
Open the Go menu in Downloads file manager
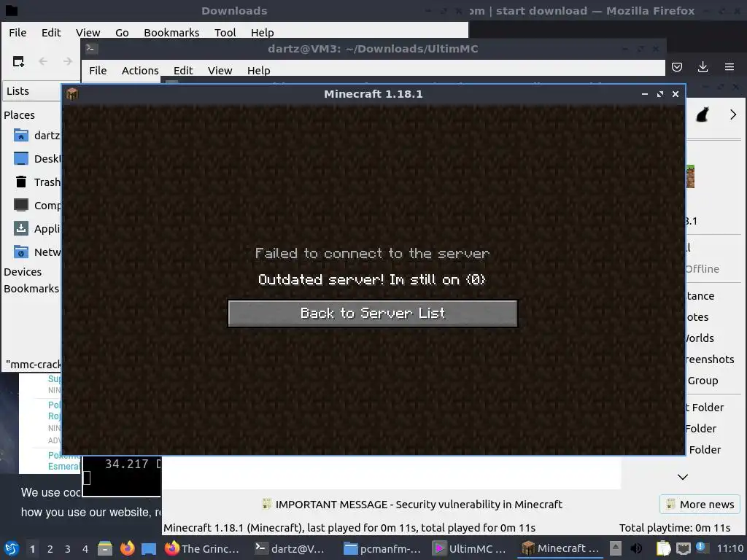click(122, 32)
